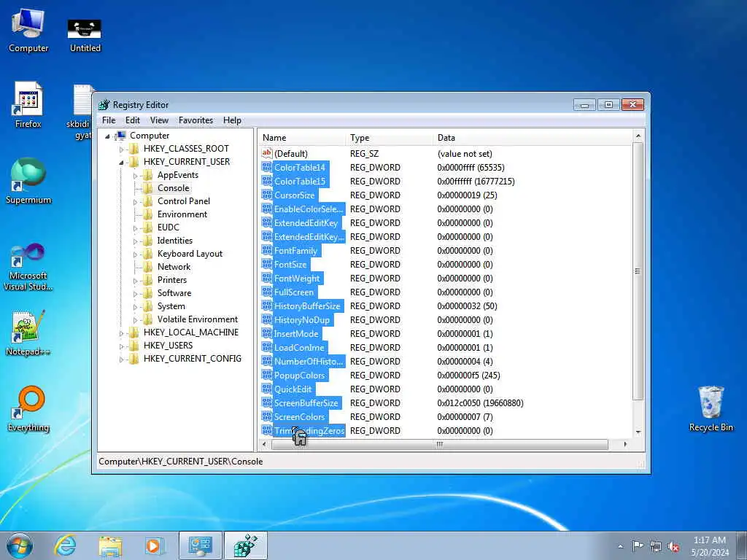The width and height of the screenshot is (747, 560).
Task: Sort values by the Name column header
Action: (302, 138)
